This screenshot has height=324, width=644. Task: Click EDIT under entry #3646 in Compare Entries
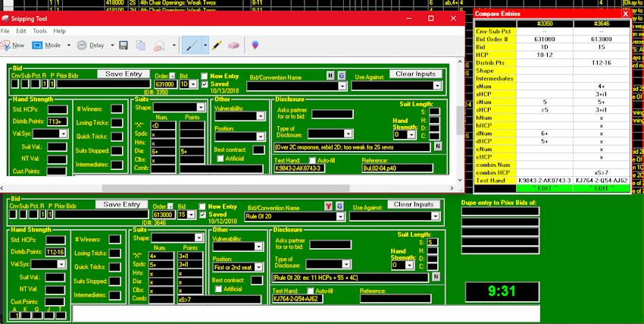pos(602,188)
